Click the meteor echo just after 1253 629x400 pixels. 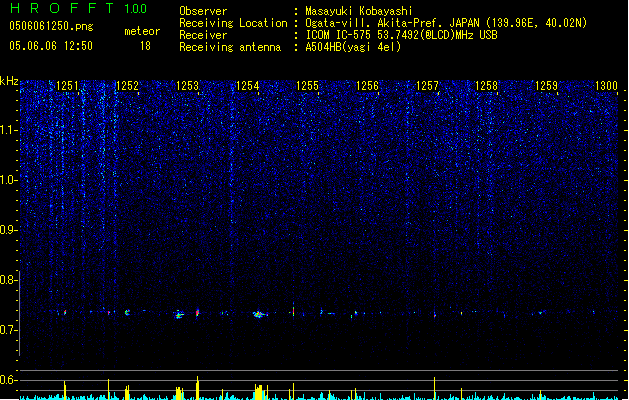197,313
